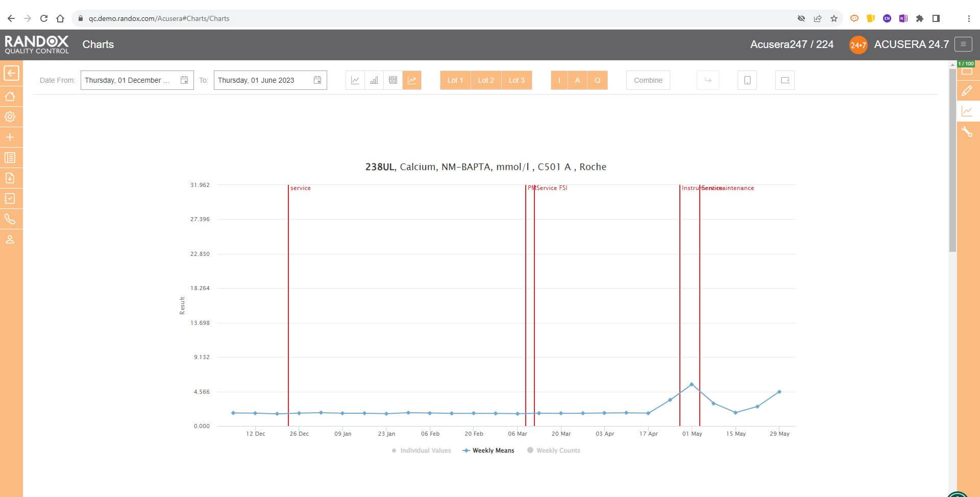This screenshot has width=980, height=497.
Task: Toggle the Lot 3 button
Action: (516, 80)
